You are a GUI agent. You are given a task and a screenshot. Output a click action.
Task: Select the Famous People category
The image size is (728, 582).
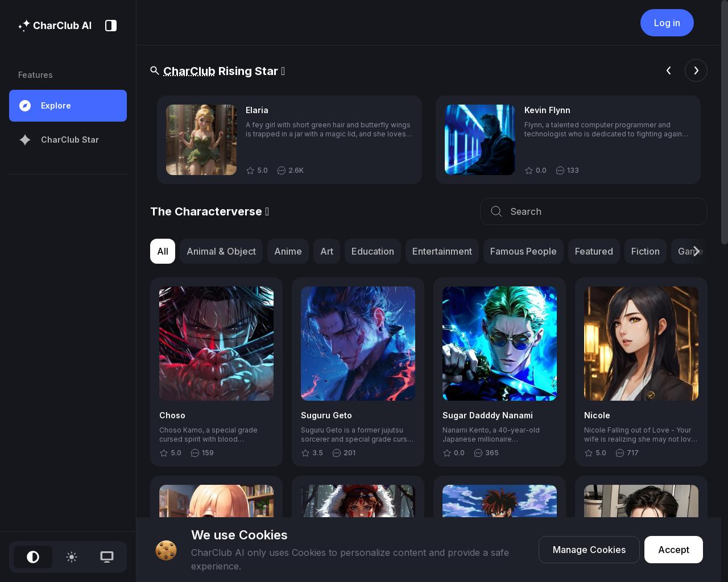tap(523, 251)
